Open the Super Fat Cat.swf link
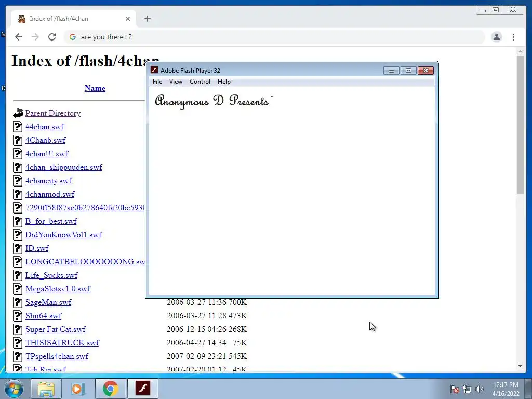The image size is (532, 399). (56, 329)
